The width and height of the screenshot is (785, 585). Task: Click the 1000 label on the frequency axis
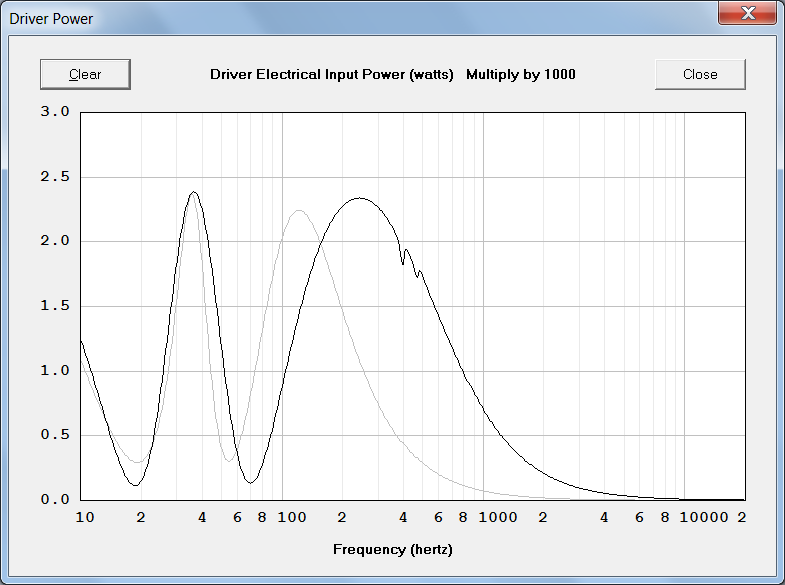[x=498, y=517]
